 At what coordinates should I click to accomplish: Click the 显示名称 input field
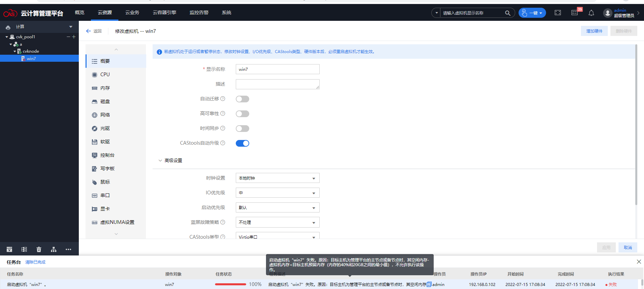[x=278, y=69]
